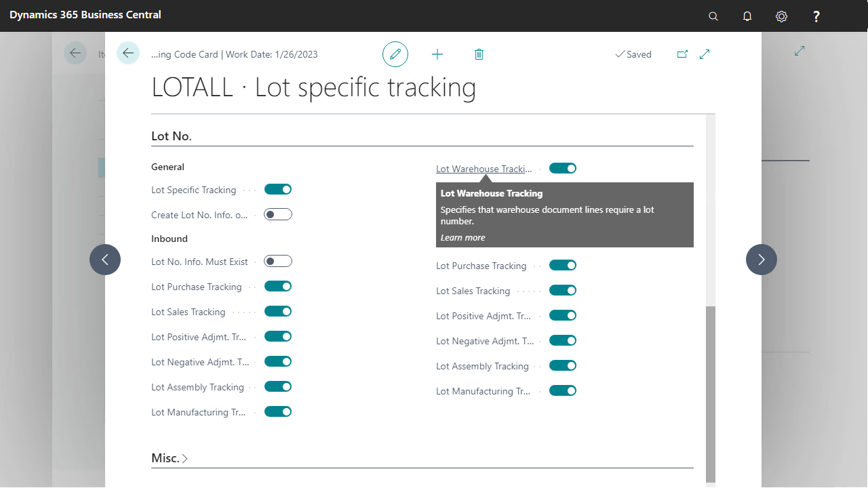This screenshot has width=868, height=488.
Task: Click the background page's expand icon
Action: pos(800,51)
